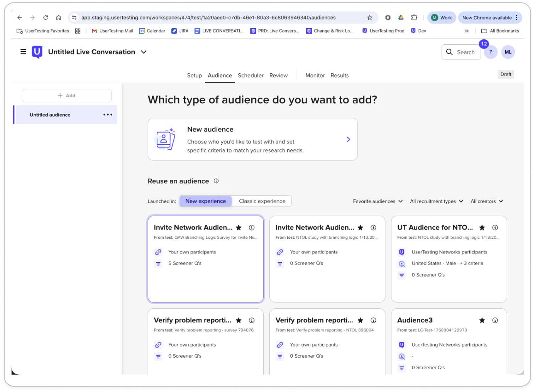Expand the test title dropdown chevron
The width and height of the screenshot is (535, 392).
pos(144,52)
